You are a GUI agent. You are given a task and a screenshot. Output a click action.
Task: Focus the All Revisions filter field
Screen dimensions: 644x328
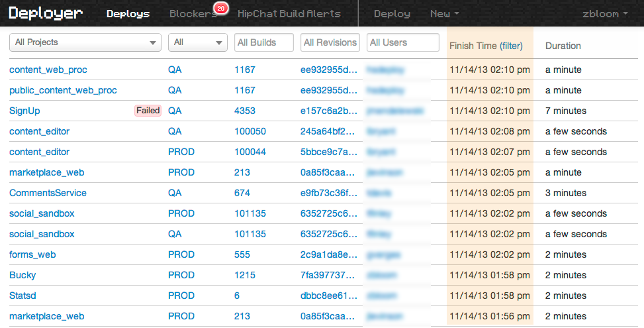[x=330, y=42]
